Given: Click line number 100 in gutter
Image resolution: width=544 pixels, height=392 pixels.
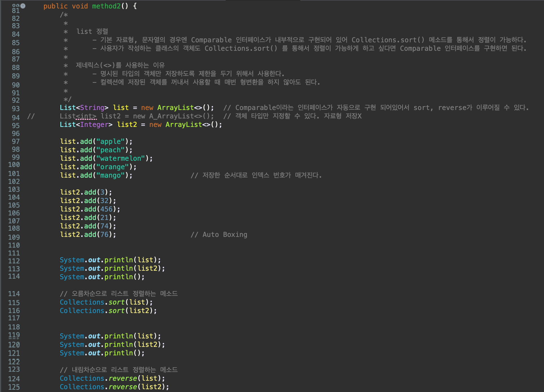Looking at the screenshot, I should pos(14,165).
